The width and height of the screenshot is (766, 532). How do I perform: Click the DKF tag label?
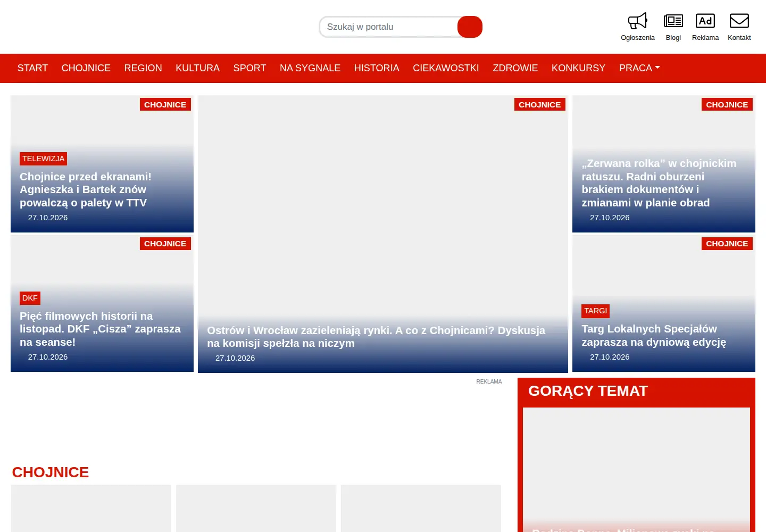pyautogui.click(x=30, y=298)
